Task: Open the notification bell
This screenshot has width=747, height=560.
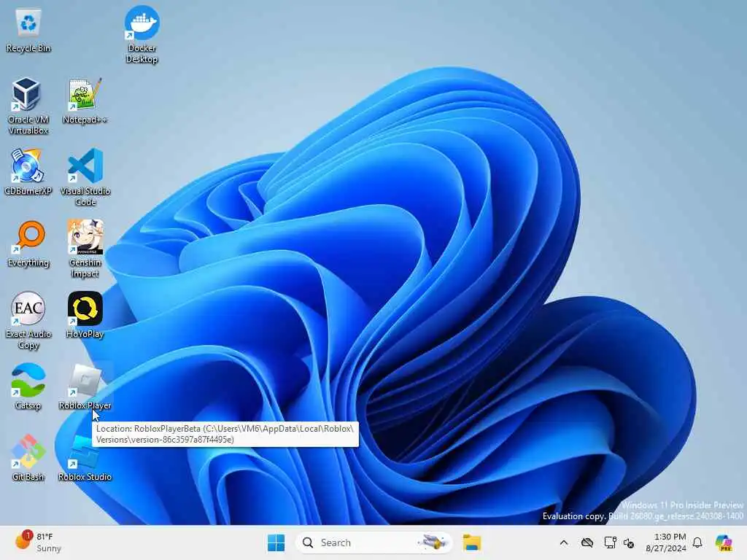Action: click(697, 542)
